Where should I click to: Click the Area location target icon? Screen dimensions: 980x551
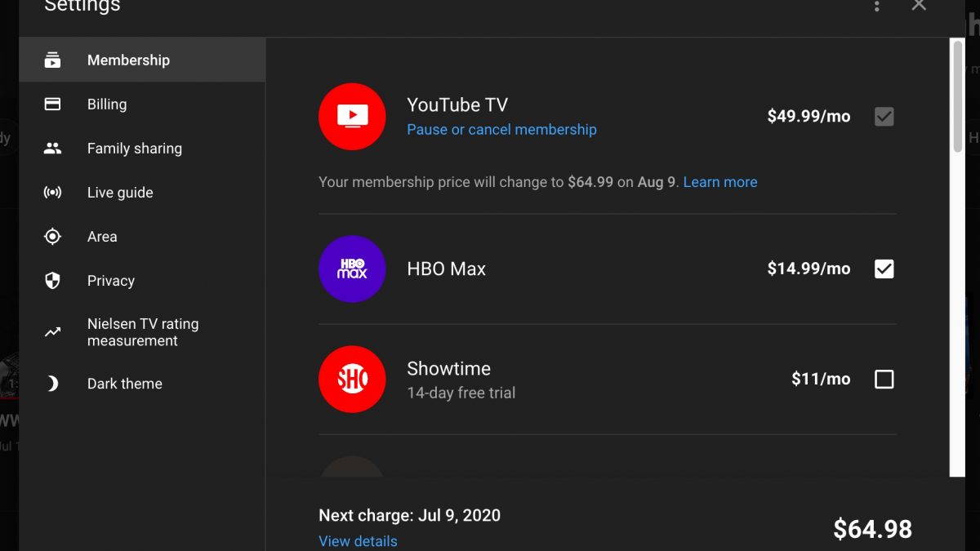pos(52,237)
